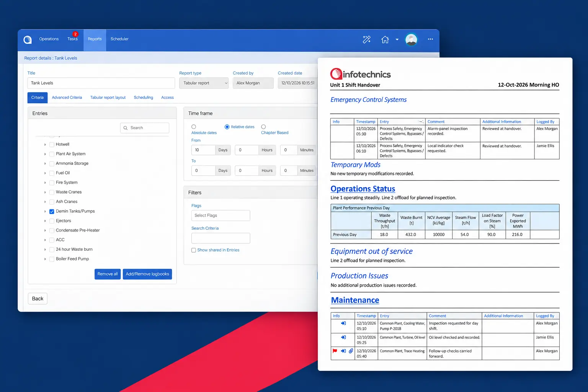Tick the Hotwell checkbox
Screen dimensions: 588x392
pos(52,144)
